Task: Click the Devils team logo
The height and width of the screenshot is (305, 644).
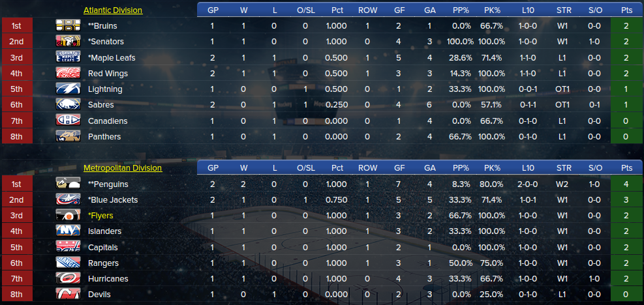Action: [x=68, y=295]
